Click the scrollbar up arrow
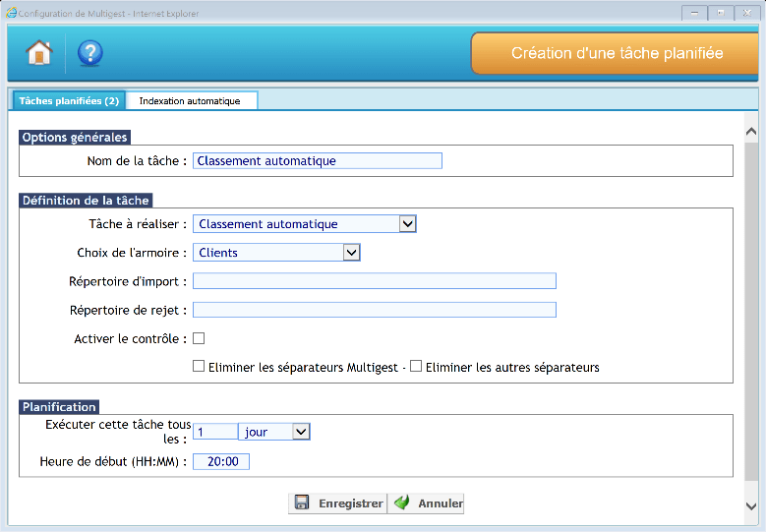Image resolution: width=766 pixels, height=532 pixels. pos(752,131)
